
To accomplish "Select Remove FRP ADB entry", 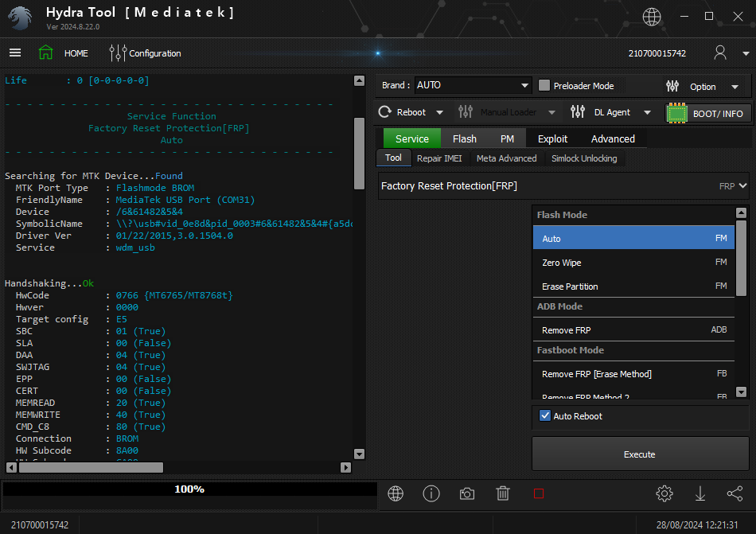I will pos(633,329).
